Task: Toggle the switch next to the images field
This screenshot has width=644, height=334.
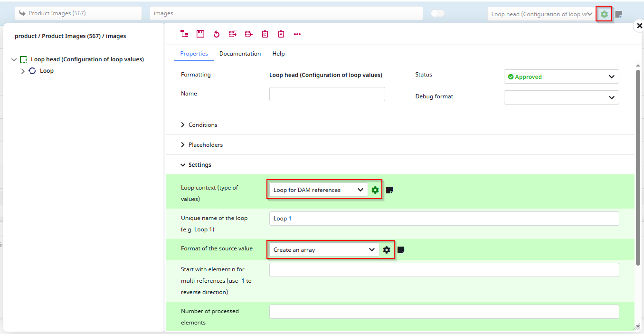Action: point(437,13)
